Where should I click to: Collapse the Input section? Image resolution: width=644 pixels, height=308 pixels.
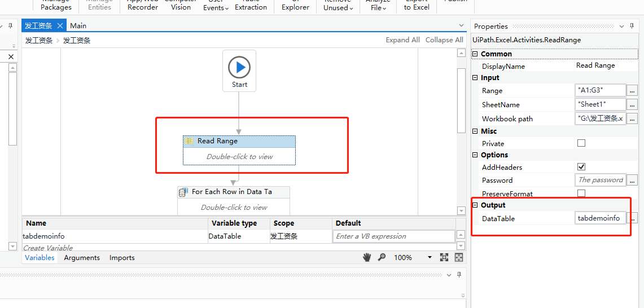point(475,78)
